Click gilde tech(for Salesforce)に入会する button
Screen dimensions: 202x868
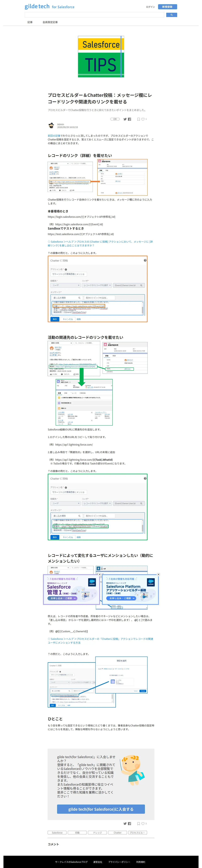click(101, 809)
